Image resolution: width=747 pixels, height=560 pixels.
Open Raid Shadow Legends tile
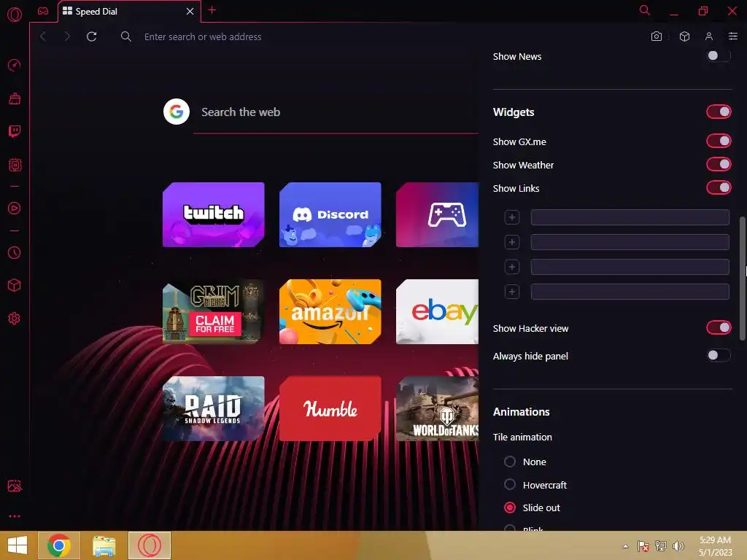pos(214,408)
